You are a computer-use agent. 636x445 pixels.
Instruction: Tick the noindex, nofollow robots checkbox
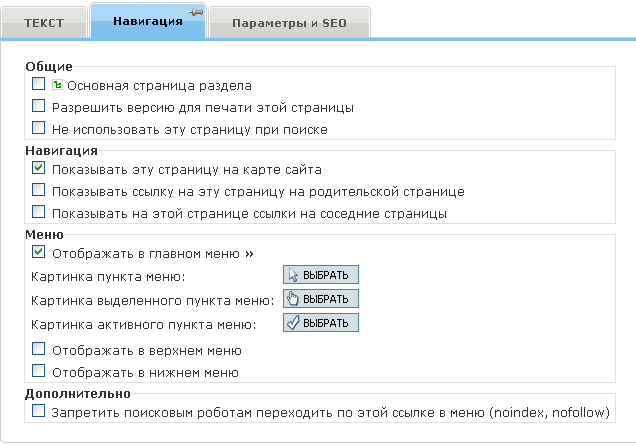(39, 411)
